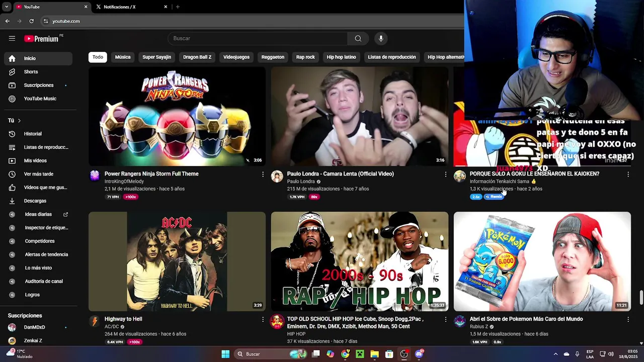Image resolution: width=644 pixels, height=362 pixels.
Task: Switch to Notificaciones / X tab
Action: tap(131, 7)
